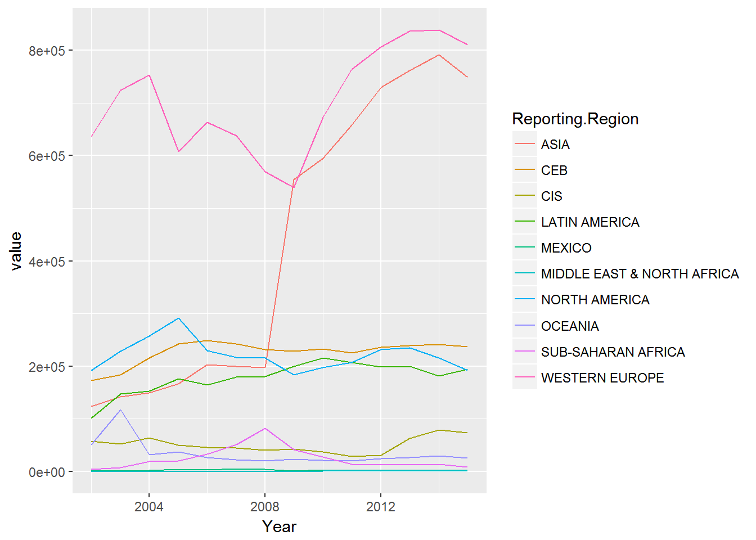This screenshot has height=540, width=756.
Task: Click the Year x-axis title
Action: pos(279,526)
